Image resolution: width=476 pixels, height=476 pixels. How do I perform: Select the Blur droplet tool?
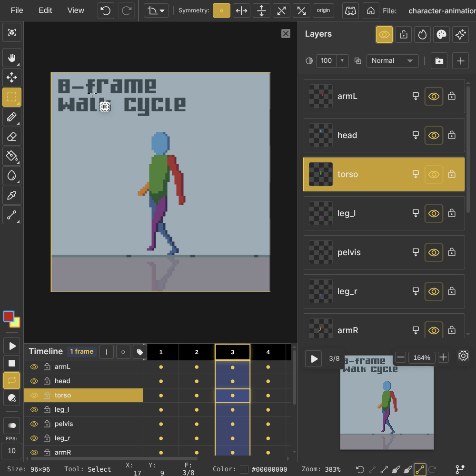pos(12,176)
